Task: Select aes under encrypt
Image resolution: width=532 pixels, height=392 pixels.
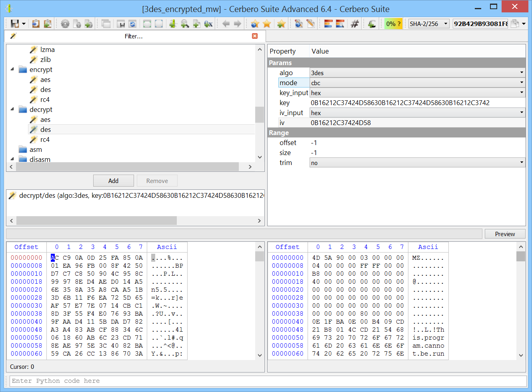Action: click(x=45, y=80)
